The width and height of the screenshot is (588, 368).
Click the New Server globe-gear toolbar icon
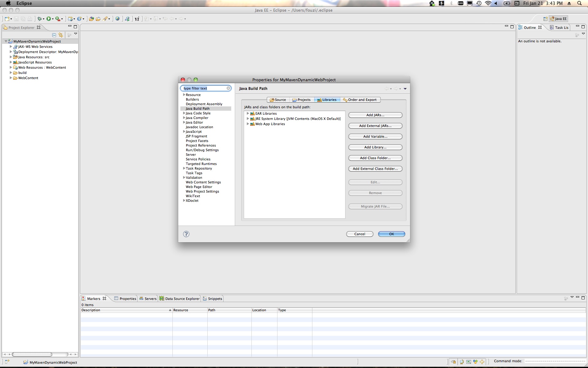point(70,19)
